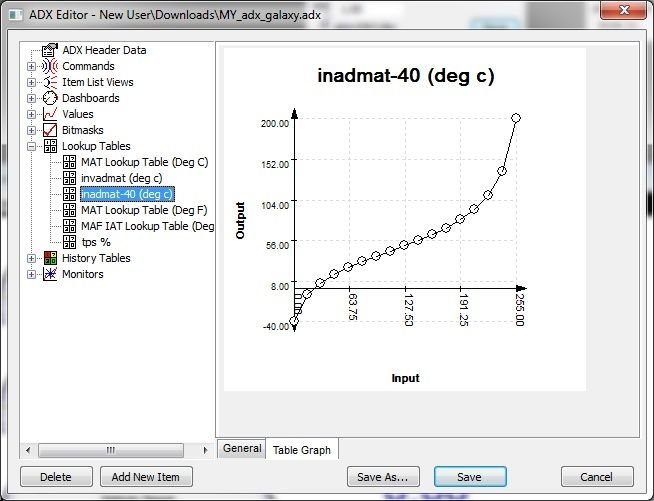Select the tps % lookup table
Image resolution: width=654 pixels, height=501 pixels.
(x=96, y=242)
